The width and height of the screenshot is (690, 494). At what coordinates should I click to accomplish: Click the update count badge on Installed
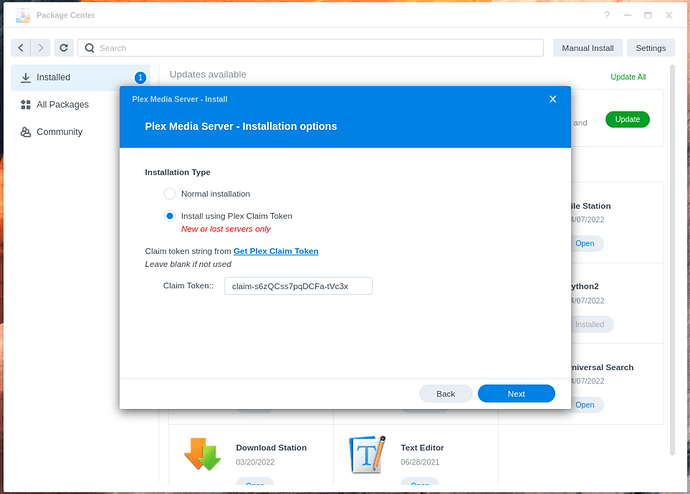(x=140, y=78)
